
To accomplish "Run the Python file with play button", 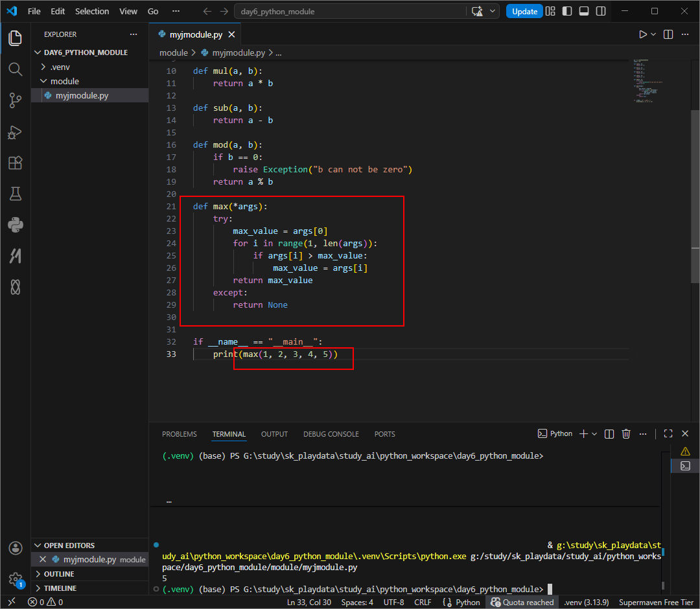I will click(x=642, y=34).
